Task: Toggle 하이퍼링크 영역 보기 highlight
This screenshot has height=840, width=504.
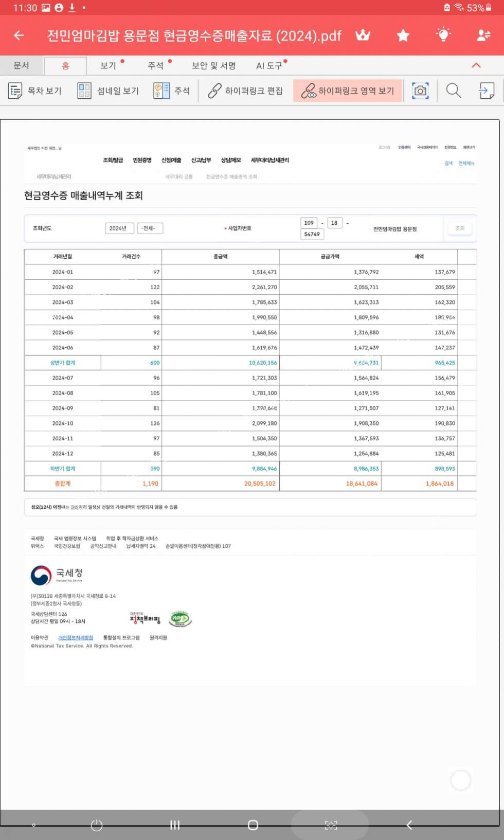Action: click(x=348, y=91)
